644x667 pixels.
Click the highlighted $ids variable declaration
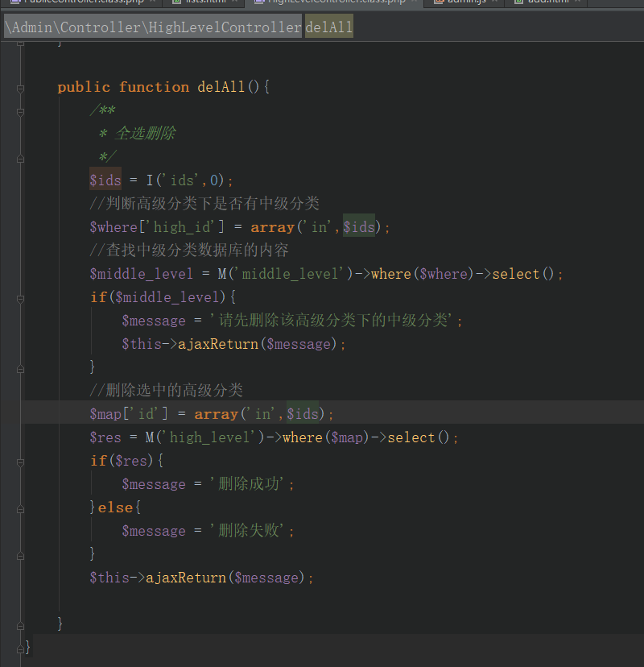(x=105, y=180)
